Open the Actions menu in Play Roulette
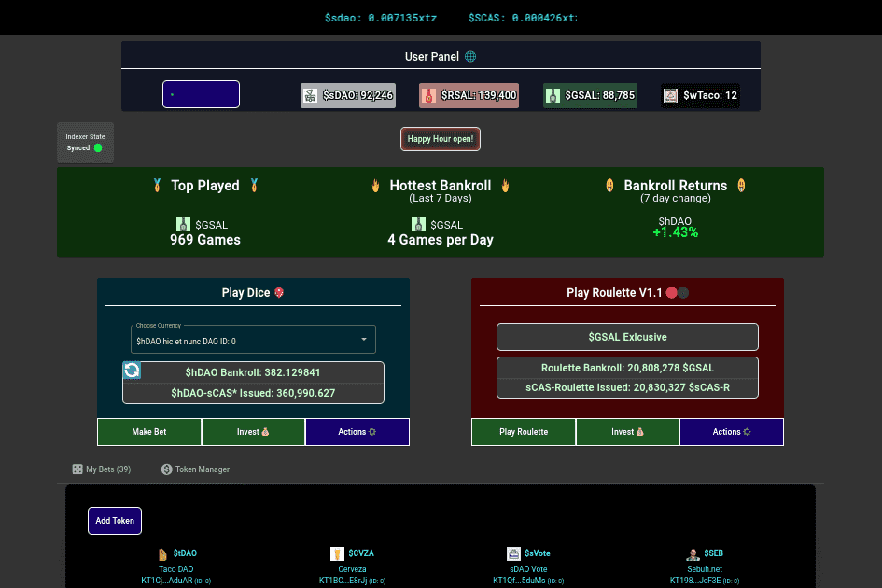The image size is (882, 588). [731, 432]
